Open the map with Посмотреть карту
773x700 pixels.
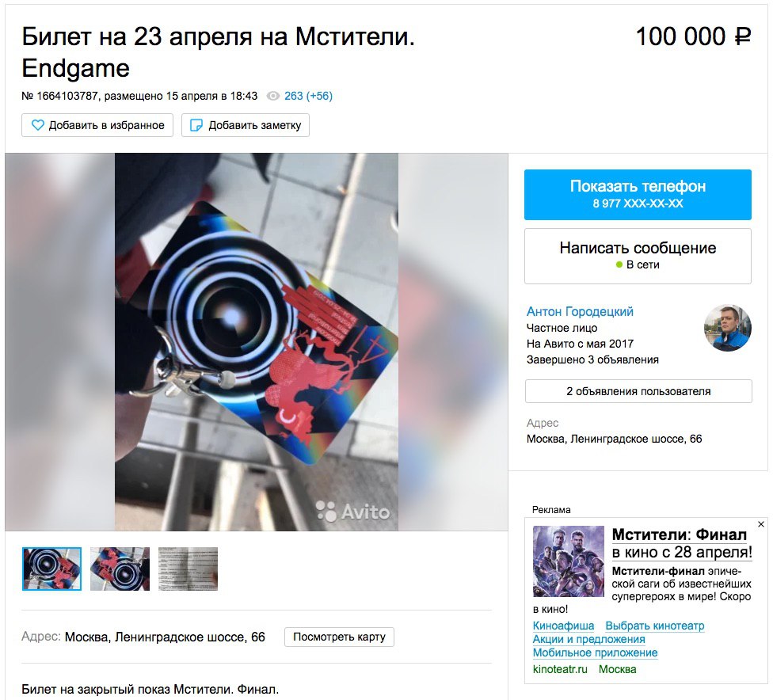(339, 637)
